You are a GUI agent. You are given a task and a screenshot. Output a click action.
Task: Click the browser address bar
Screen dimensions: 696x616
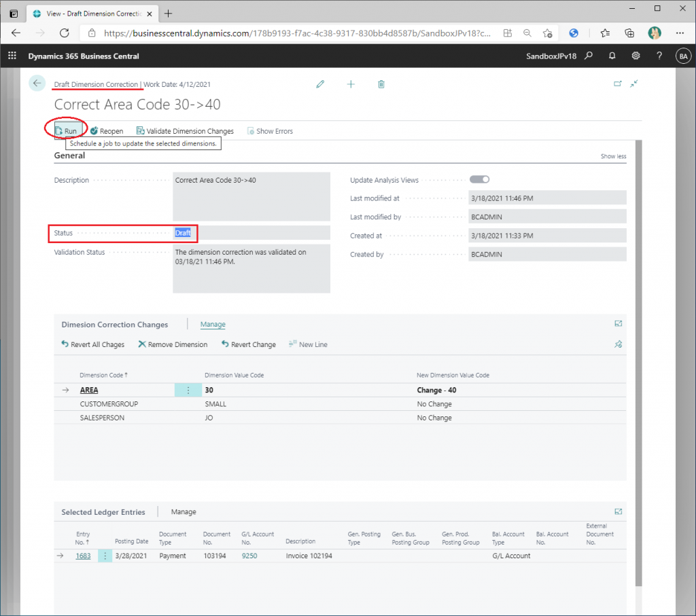[x=297, y=33]
